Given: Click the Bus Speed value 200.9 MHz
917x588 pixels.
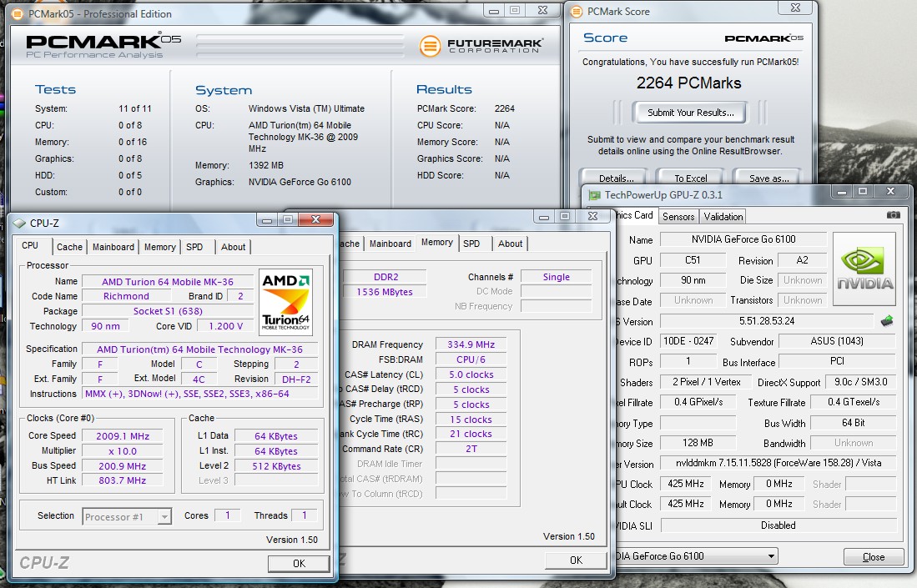Looking at the screenshot, I should click(122, 466).
